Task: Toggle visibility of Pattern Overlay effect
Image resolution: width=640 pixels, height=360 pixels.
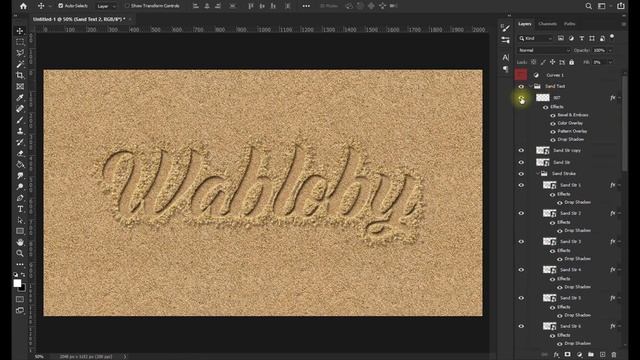Action: [553, 131]
